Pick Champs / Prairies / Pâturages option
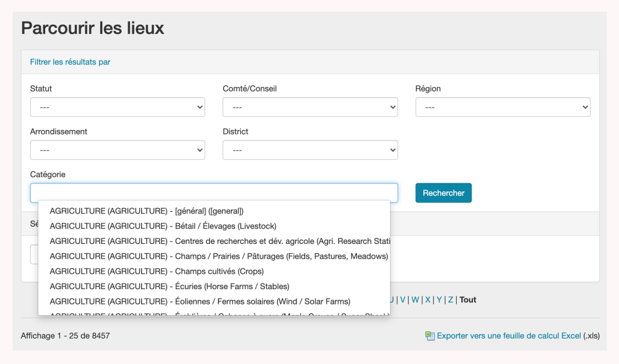619x364 pixels. pyautogui.click(x=219, y=256)
